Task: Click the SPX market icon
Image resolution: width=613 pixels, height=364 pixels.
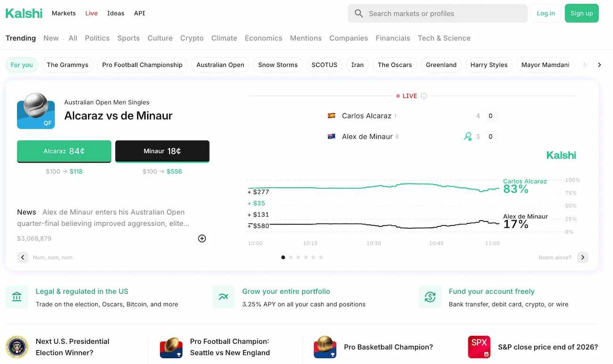Action: pos(479,347)
